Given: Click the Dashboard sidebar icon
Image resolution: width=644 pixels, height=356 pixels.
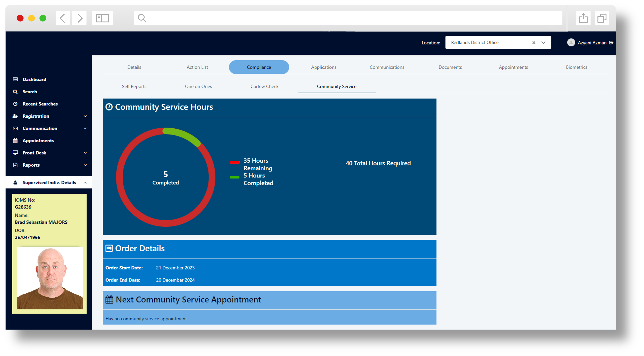Looking at the screenshot, I should click(x=15, y=80).
